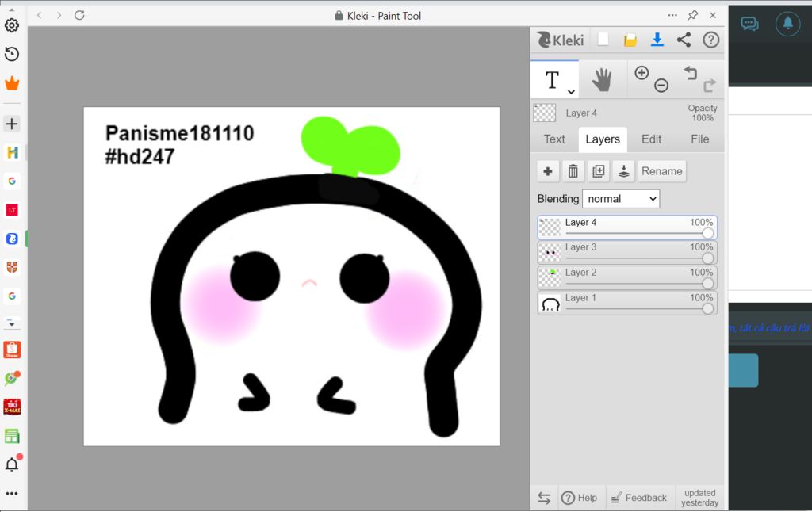Image resolution: width=812 pixels, height=512 pixels.
Task: Select Layer 4 in the layer list
Action: 627,227
